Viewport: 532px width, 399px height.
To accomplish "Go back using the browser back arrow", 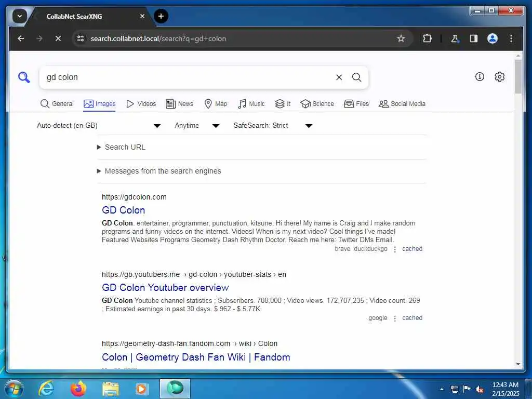I will (21, 38).
